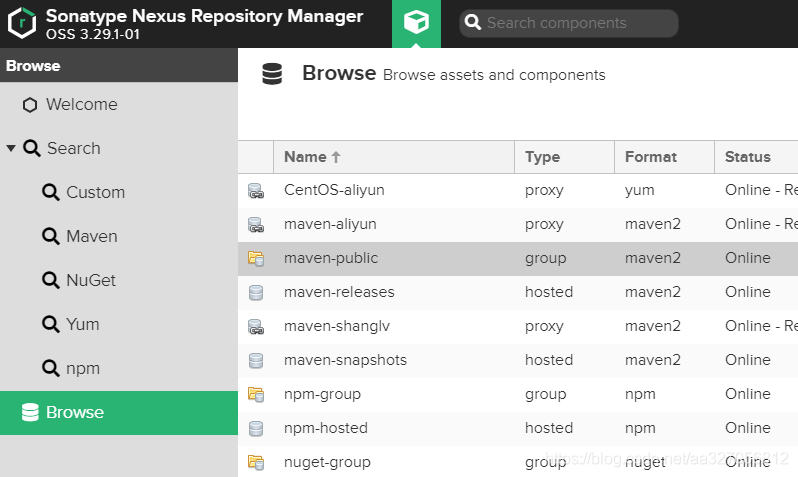Click the maven-releases hosted repository icon
Viewport: 798px width, 477px height.
pyautogui.click(x=255, y=293)
